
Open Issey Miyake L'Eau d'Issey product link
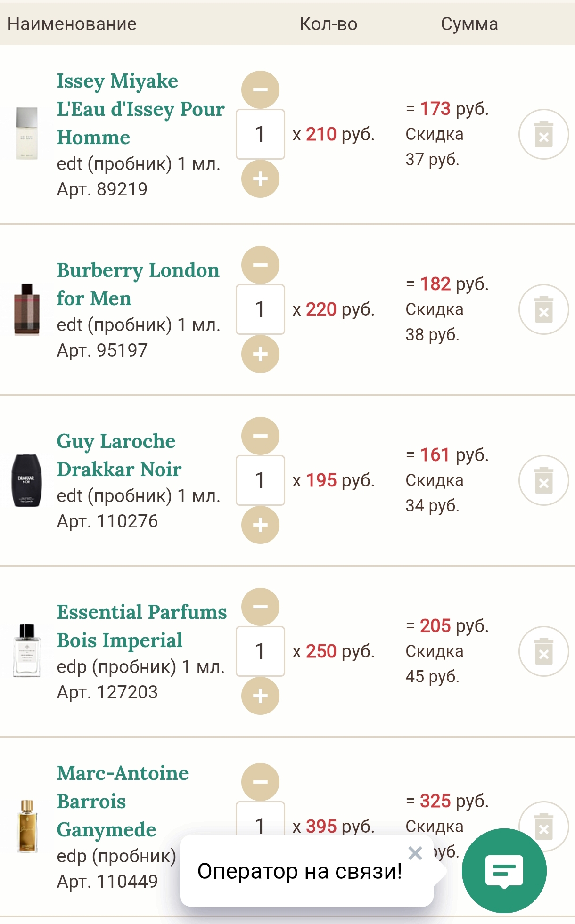(140, 109)
